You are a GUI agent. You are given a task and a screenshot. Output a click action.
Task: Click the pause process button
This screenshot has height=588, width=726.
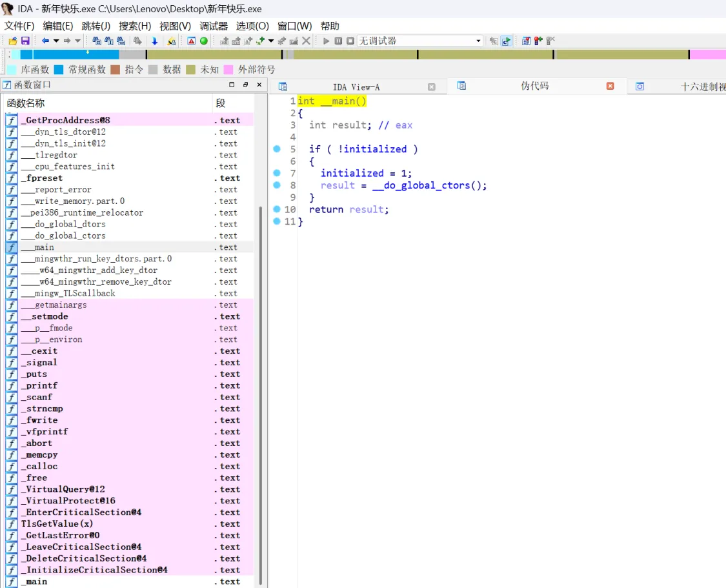338,41
